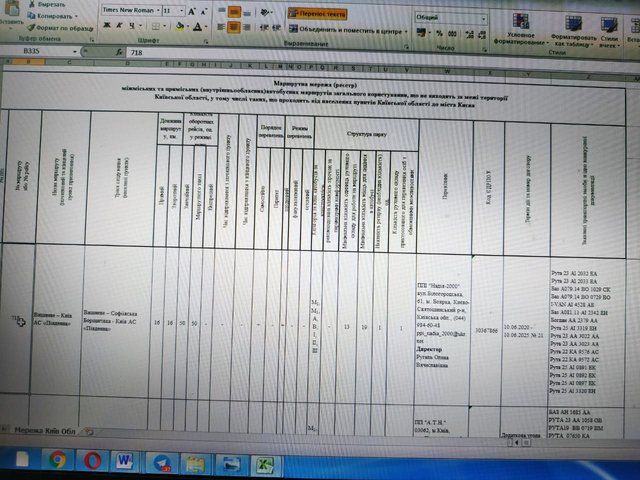Toggle Wrap Text (Перенос текста)
This screenshot has width=640, height=480.
pyautogui.click(x=318, y=14)
